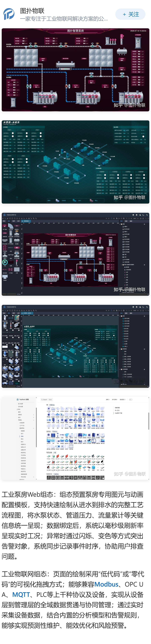Image resolution: width=151 pixels, height=644 pixels.
Task: Click the electrical cabinet icon under 出水管道 panel
Action: point(13,102)
